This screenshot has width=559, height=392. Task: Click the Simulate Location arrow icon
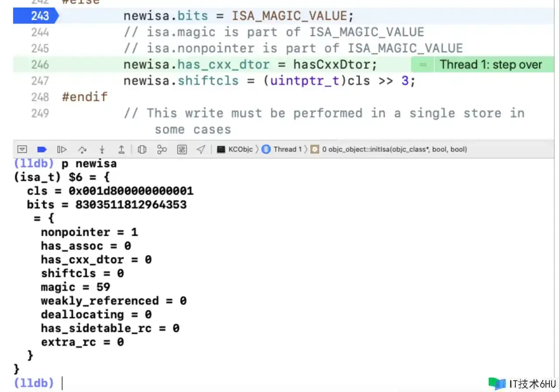pyautogui.click(x=201, y=149)
